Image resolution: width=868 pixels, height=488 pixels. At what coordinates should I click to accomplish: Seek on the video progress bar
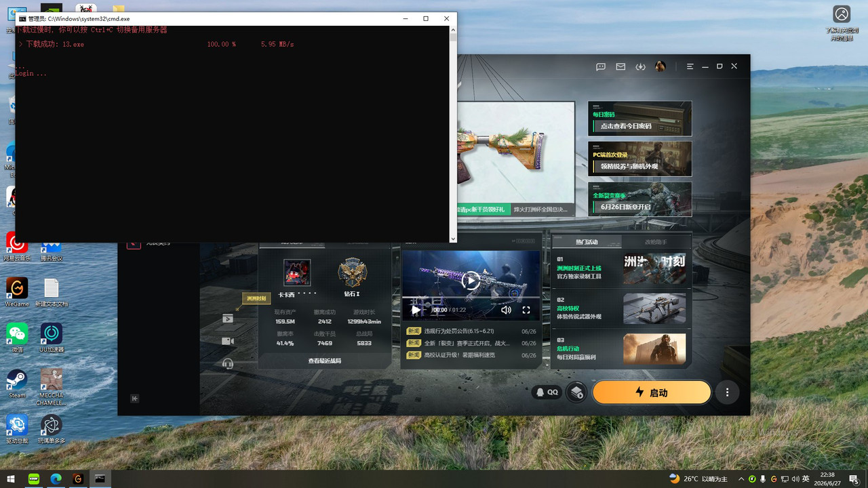point(471,298)
